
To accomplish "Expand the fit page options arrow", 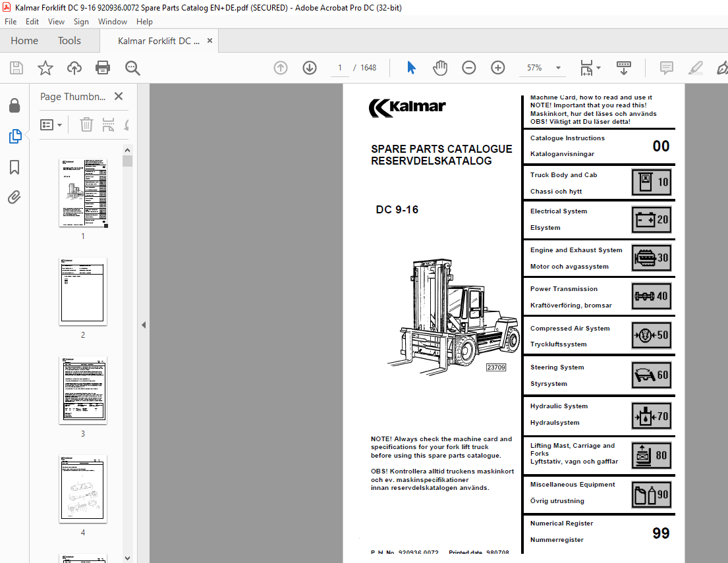I will [598, 68].
